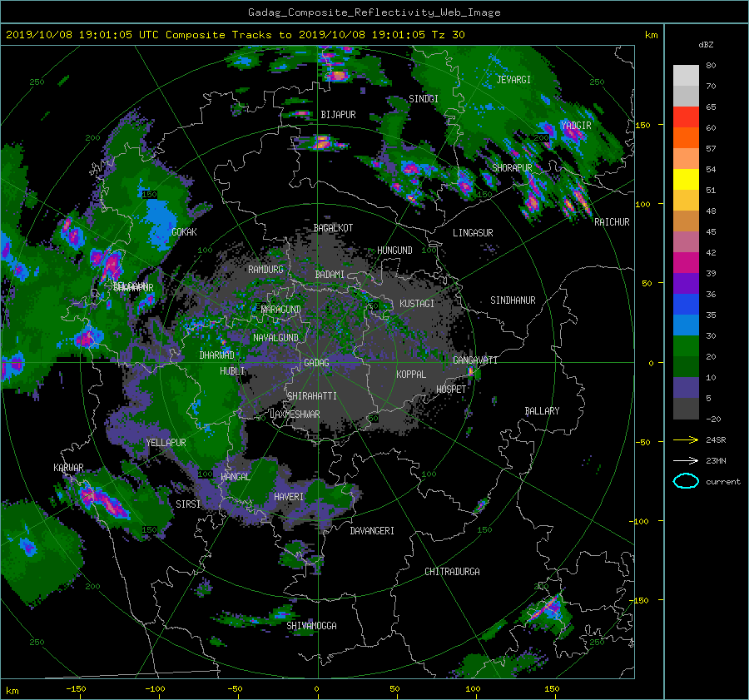Click the SINDHANUR city label
This screenshot has width=749, height=700.
513,300
